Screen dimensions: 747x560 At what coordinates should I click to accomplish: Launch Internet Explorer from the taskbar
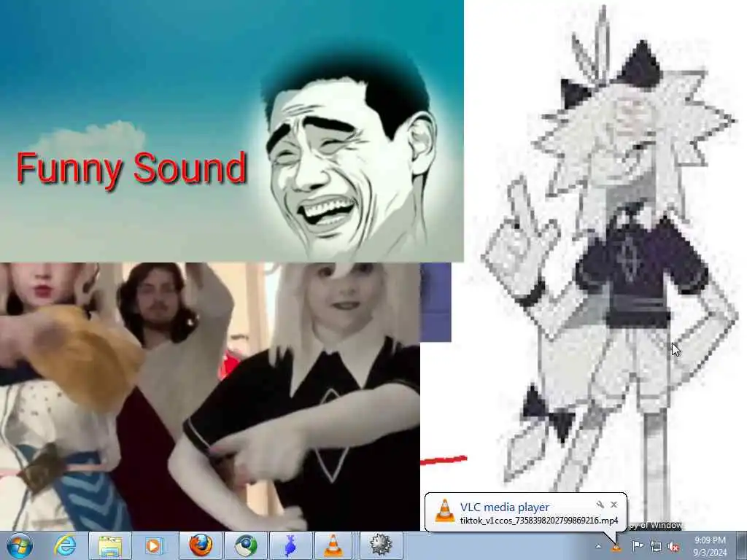tap(65, 545)
